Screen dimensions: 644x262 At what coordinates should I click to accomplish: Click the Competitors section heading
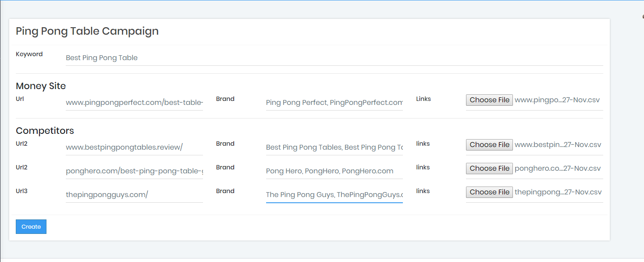(x=45, y=131)
